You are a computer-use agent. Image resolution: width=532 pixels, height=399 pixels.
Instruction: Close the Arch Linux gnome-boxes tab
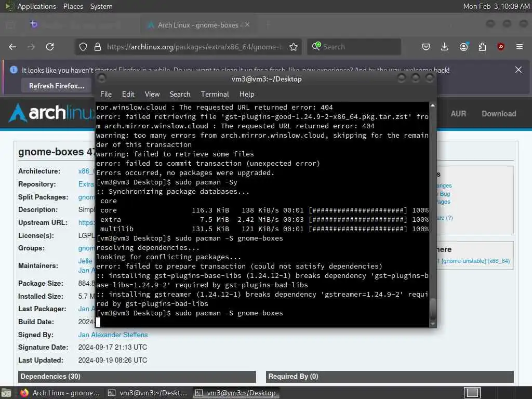click(247, 24)
